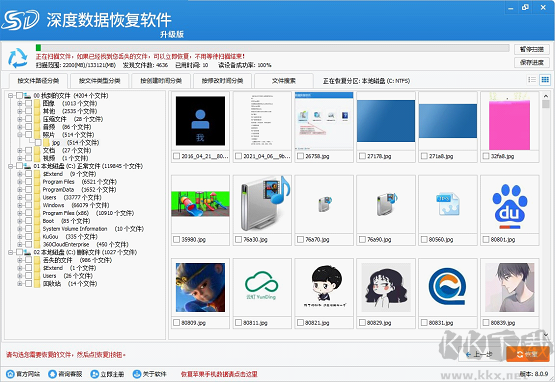Click the orange recover button
Viewport: 555px width, 382px height.
(x=528, y=354)
